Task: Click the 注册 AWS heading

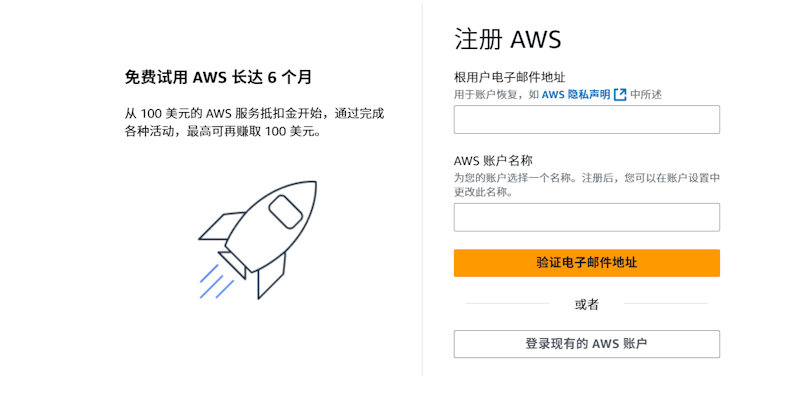Action: coord(508,40)
